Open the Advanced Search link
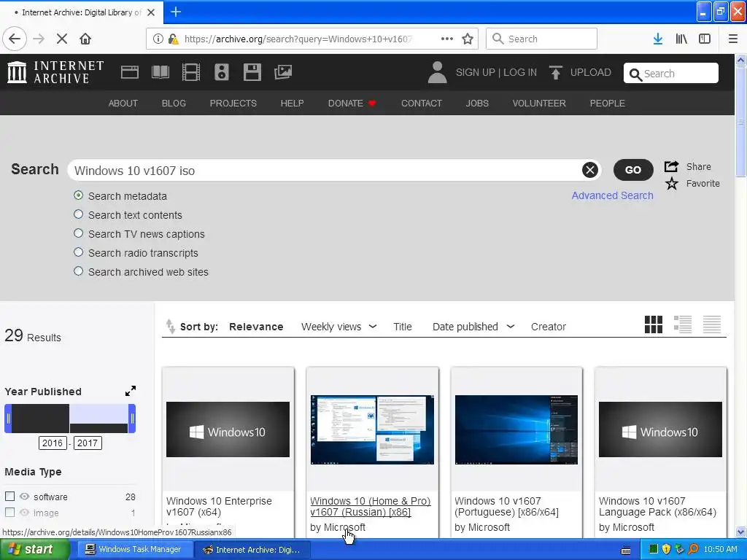 click(x=612, y=195)
